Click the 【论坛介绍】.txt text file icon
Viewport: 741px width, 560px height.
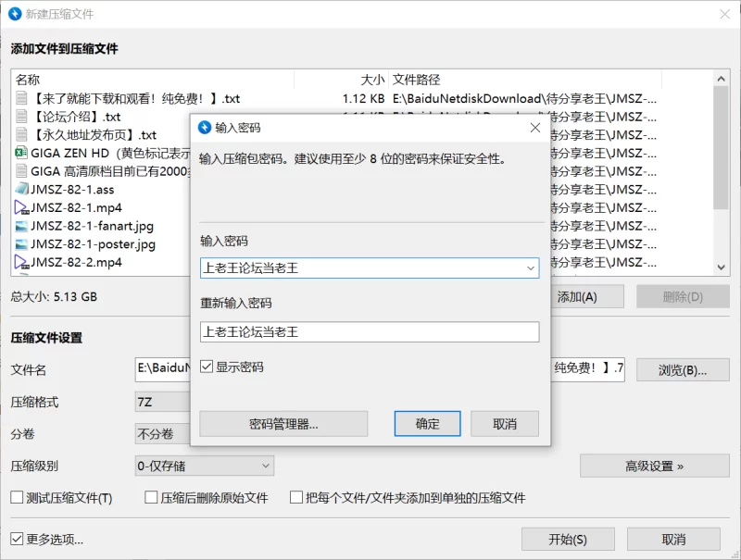(21, 116)
